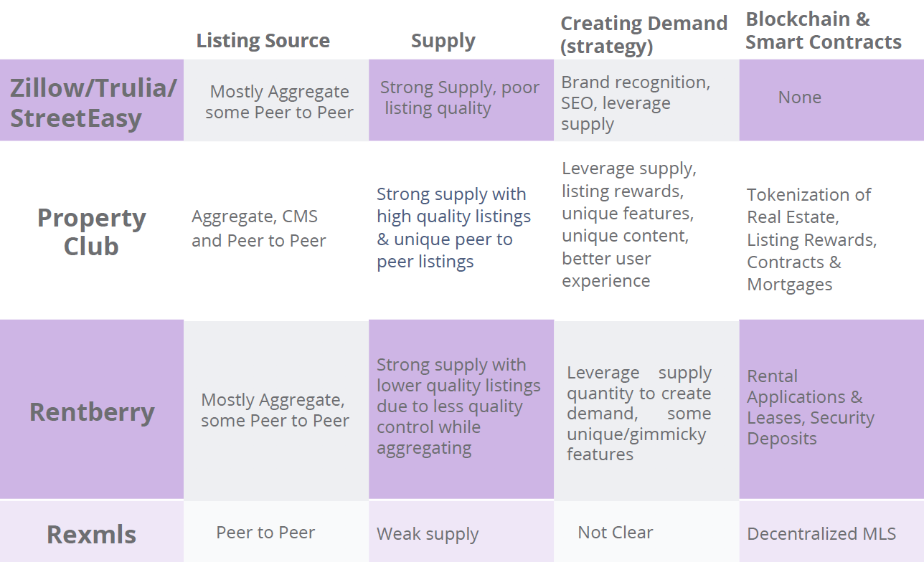Screen dimensions: 924x562
Task: Click the Listing Source column header
Action: click(263, 41)
